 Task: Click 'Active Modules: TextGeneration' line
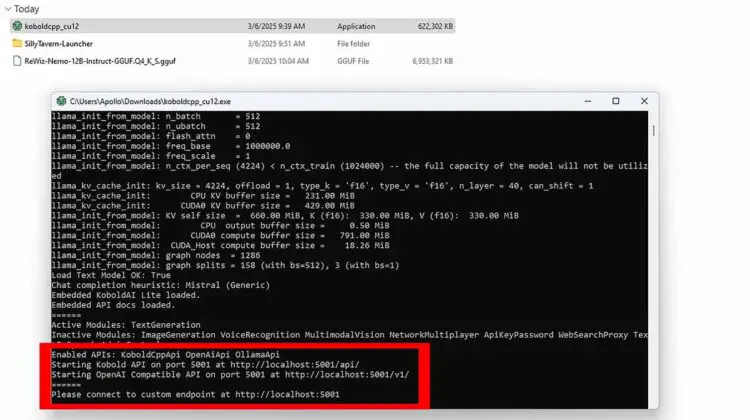[x=126, y=325]
